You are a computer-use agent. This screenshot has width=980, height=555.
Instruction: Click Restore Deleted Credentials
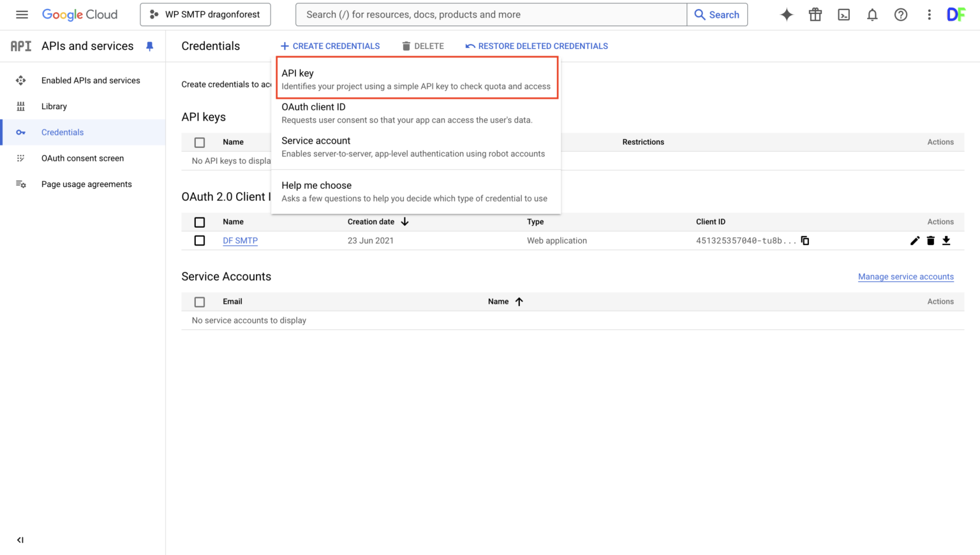(537, 46)
